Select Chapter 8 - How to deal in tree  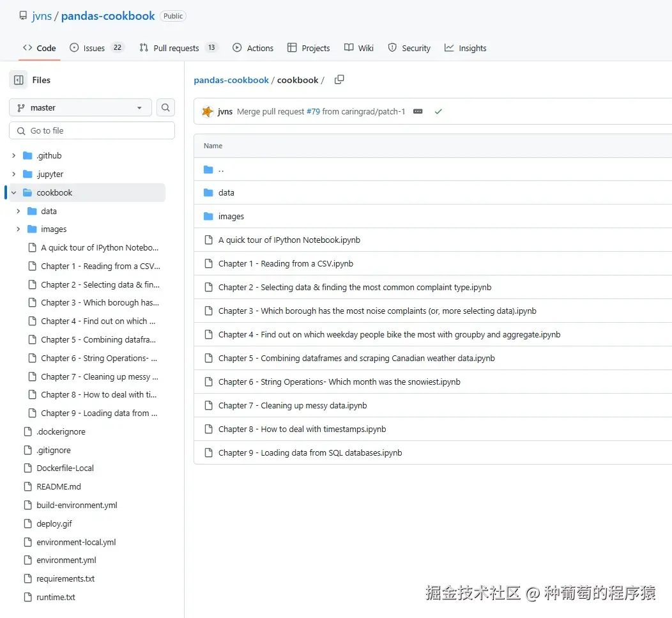click(98, 394)
